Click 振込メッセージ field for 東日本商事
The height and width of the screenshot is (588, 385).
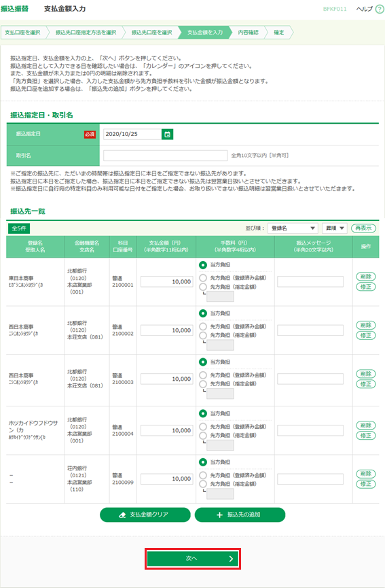click(310, 281)
